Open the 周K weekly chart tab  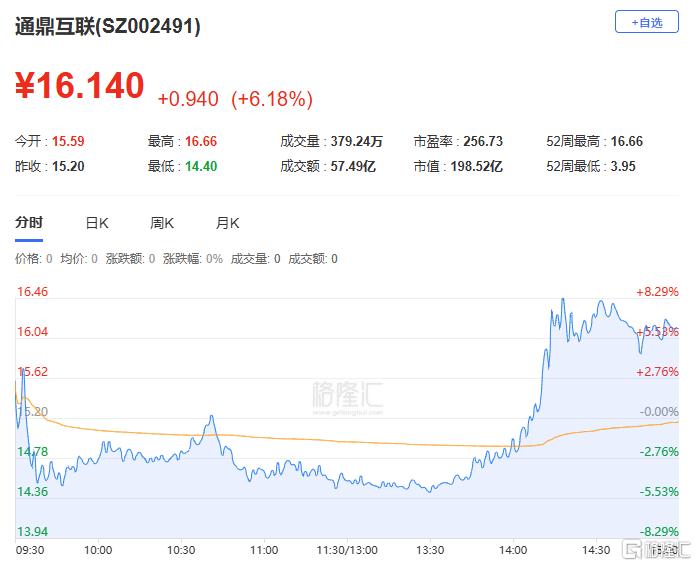(x=162, y=223)
